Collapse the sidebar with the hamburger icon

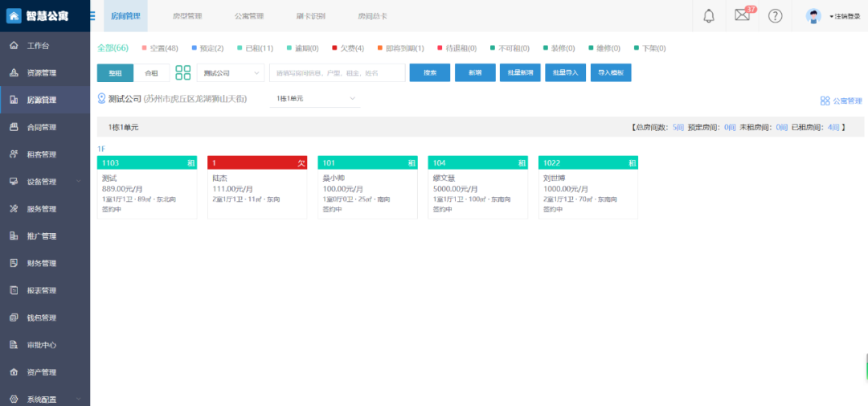point(92,15)
